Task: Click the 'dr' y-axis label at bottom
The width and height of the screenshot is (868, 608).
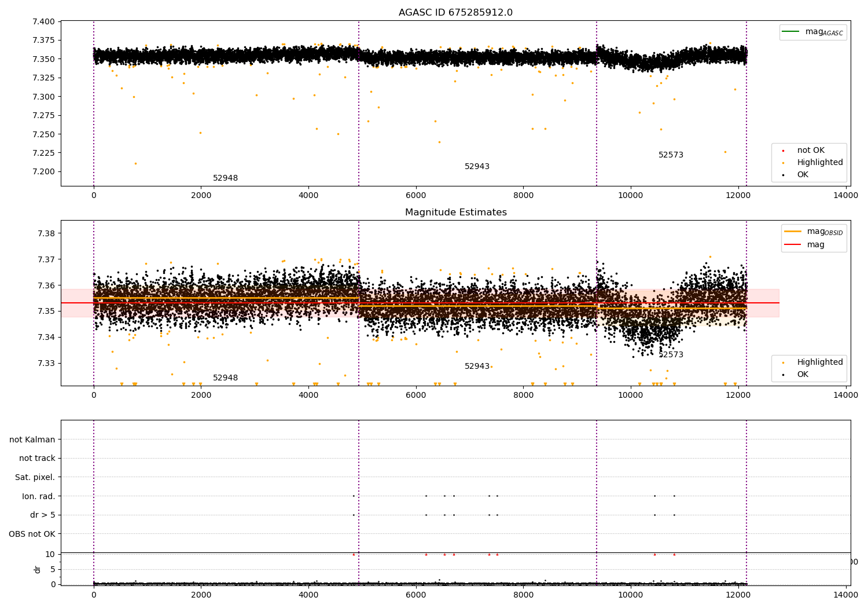Action: click(38, 569)
